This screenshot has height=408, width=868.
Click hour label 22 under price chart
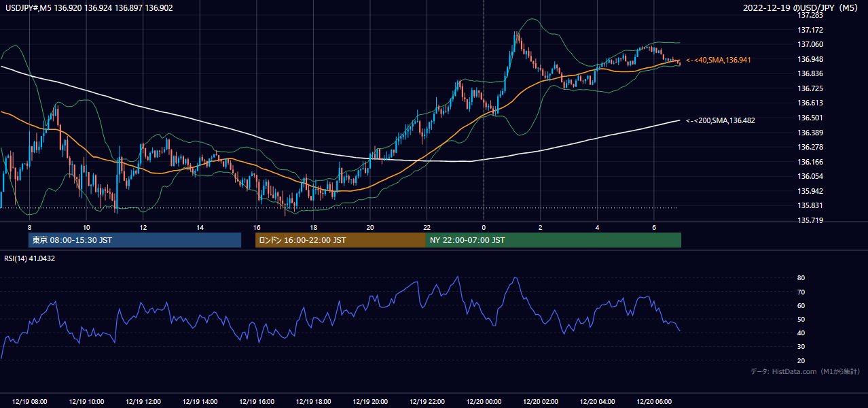coord(427,227)
